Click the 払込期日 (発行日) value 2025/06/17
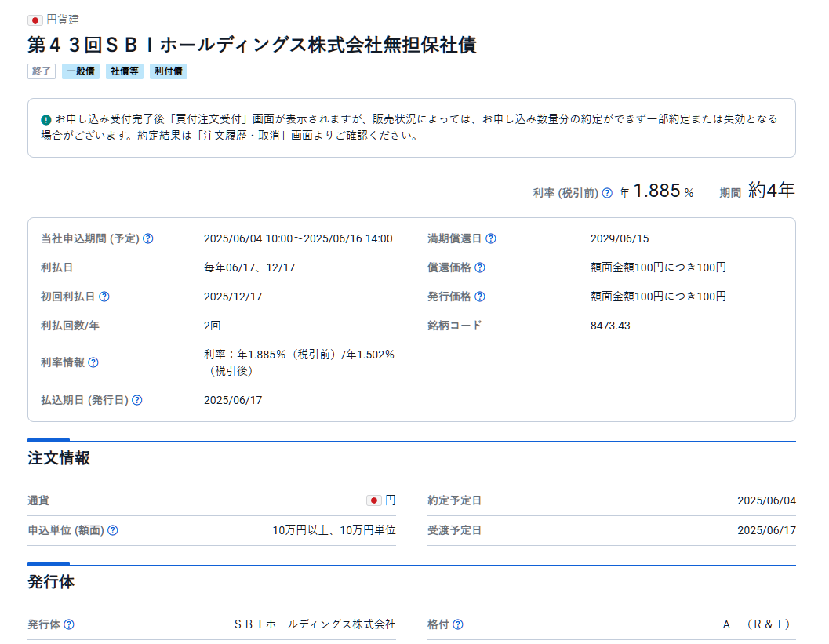This screenshot has height=644, width=829. click(x=233, y=400)
